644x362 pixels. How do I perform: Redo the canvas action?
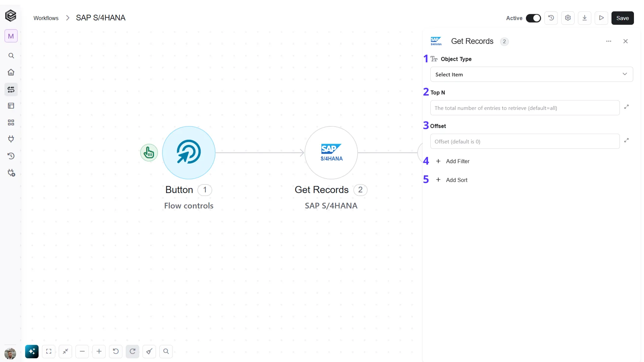(x=132, y=352)
